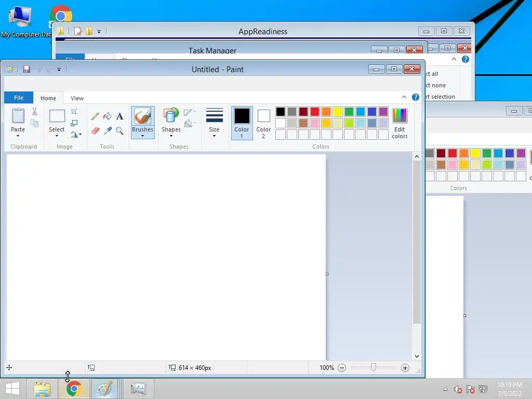
Task: Click the Windows Start button
Action: tap(12, 389)
